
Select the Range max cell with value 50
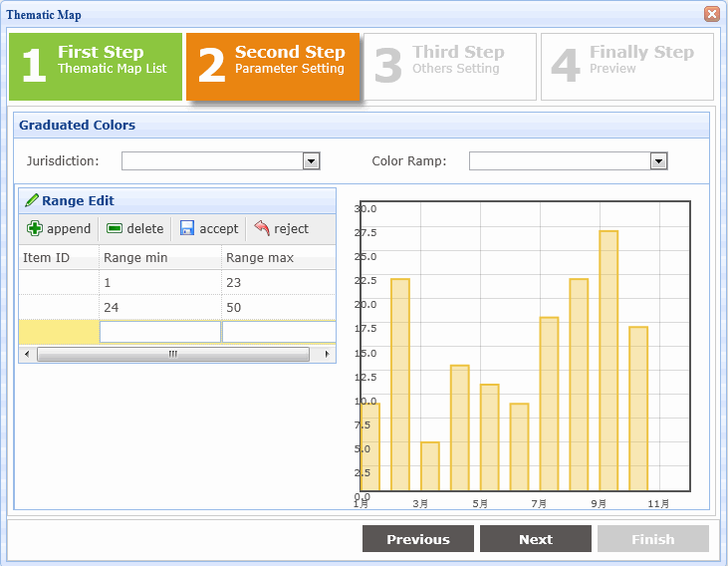279,307
